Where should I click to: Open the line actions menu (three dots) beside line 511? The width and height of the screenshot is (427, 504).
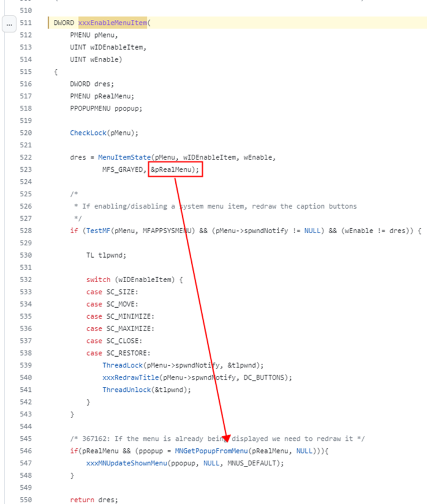(x=9, y=23)
